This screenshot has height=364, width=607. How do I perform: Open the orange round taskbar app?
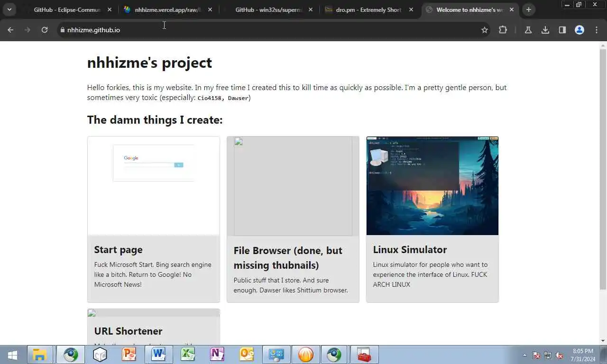pyautogui.click(x=305, y=355)
